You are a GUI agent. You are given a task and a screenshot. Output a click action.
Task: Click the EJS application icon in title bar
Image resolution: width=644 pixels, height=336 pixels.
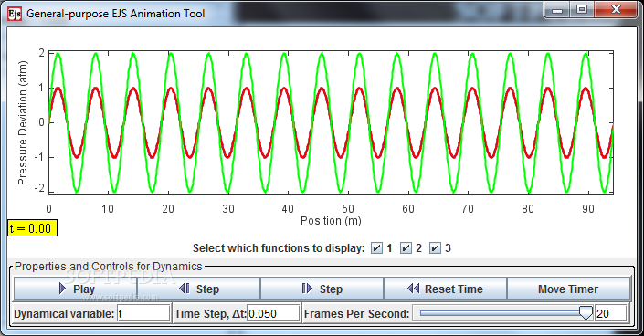pos(15,14)
